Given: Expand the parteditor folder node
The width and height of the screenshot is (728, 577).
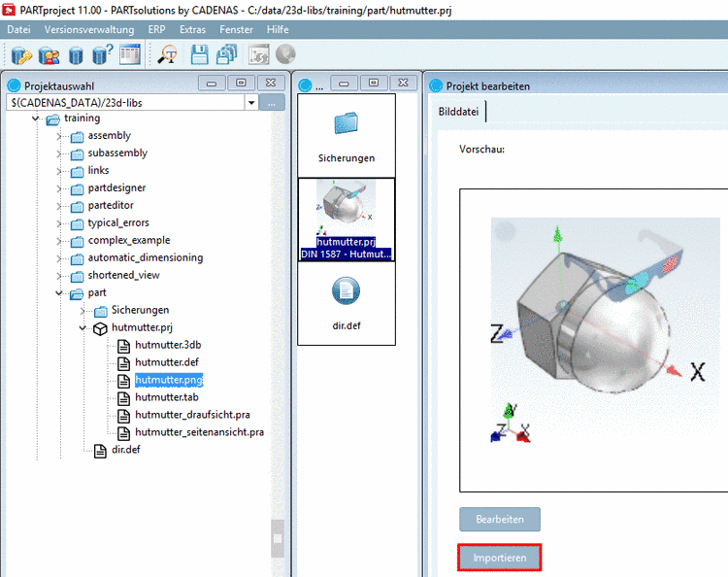Looking at the screenshot, I should 59,206.
